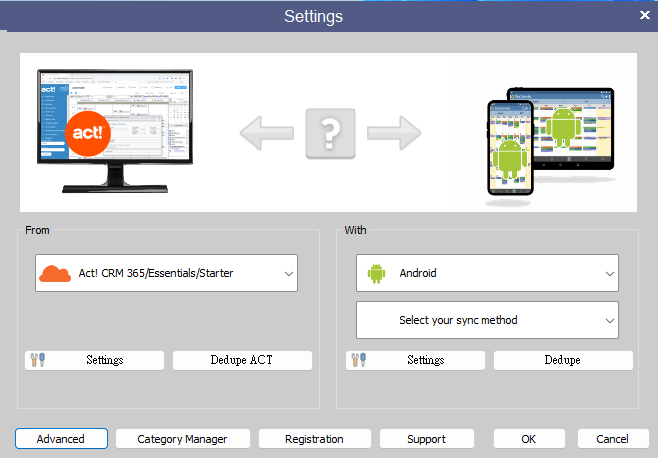Open Settings in the With panel
Image resolution: width=658 pixels, height=458 pixels.
tap(415, 360)
